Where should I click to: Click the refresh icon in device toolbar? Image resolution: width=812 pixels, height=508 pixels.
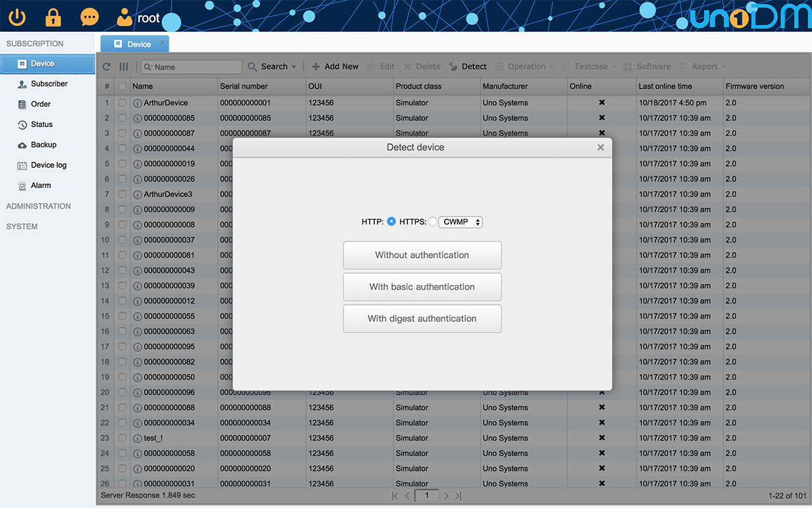click(107, 67)
